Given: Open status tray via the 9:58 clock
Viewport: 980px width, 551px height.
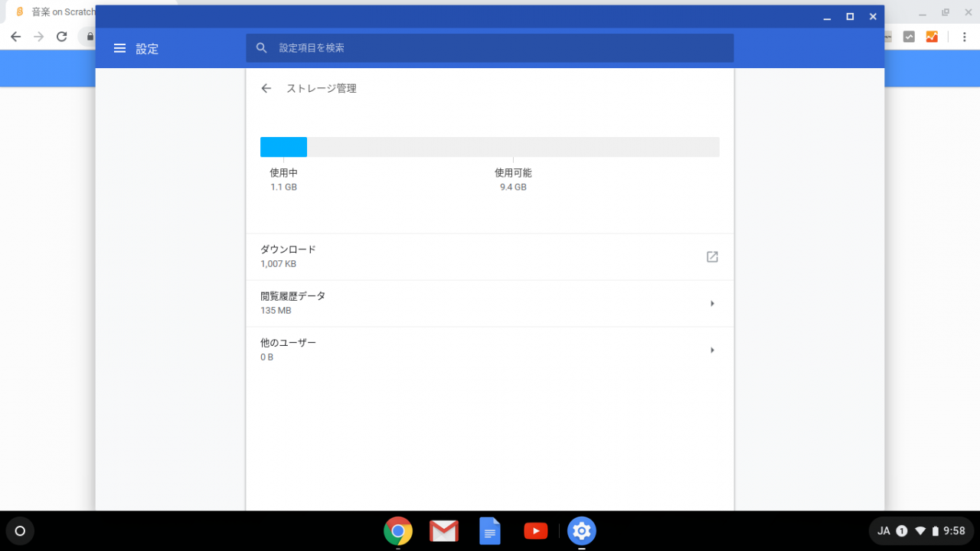Looking at the screenshot, I should click(954, 531).
